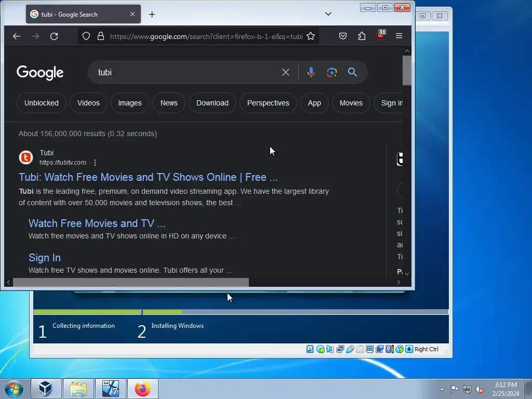
Task: Select the 'tubi - Google Search' tab
Action: 83,14
